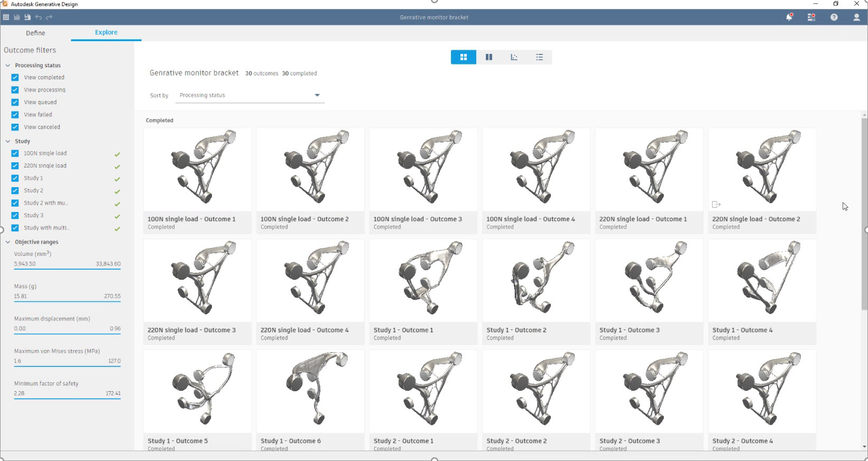Switch to scatter plot view
Viewport: 868px width, 461px height.
[x=514, y=57]
